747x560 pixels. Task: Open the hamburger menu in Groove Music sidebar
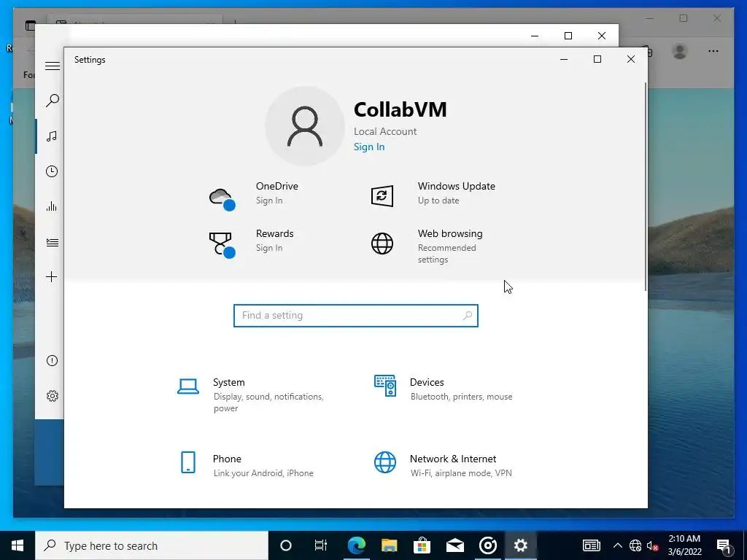pos(52,66)
